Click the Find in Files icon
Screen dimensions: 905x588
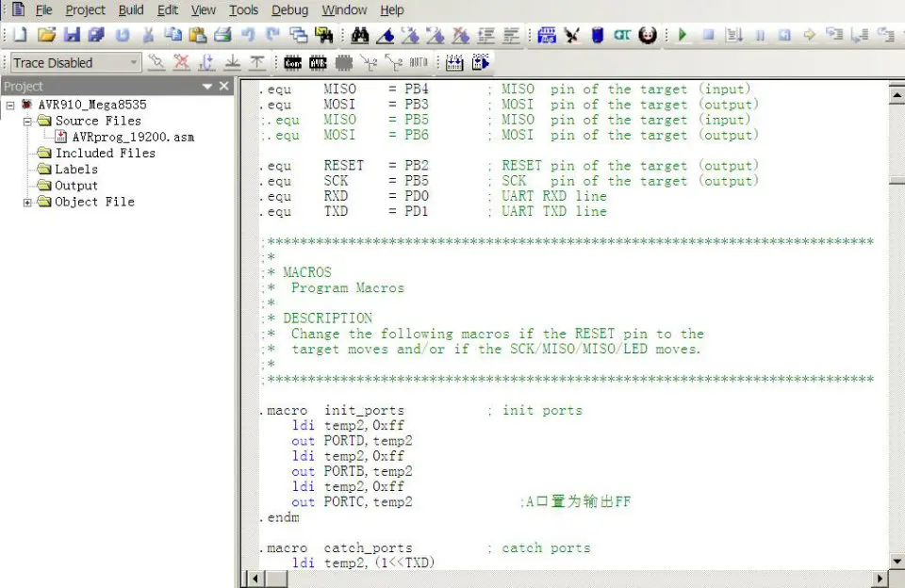click(x=323, y=35)
